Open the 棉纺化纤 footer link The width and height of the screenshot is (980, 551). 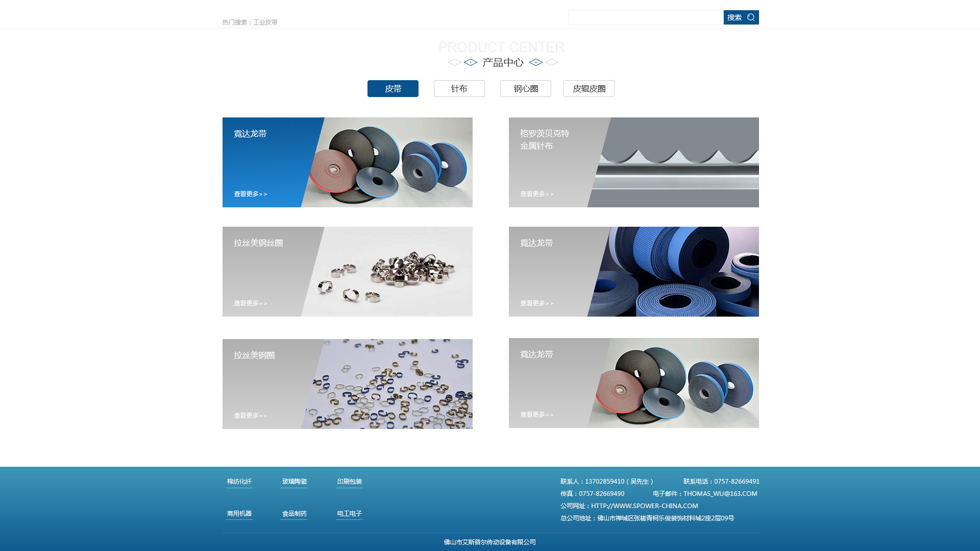[x=239, y=482]
